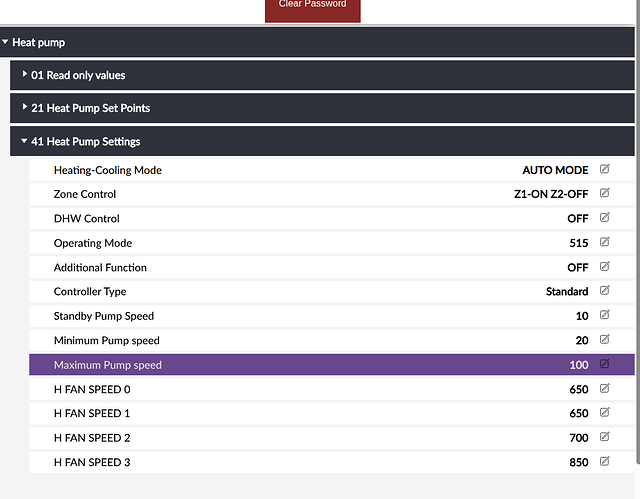Viewport: 640px width, 499px height.
Task: Click edit icon for Additional Function
Action: [x=604, y=267]
